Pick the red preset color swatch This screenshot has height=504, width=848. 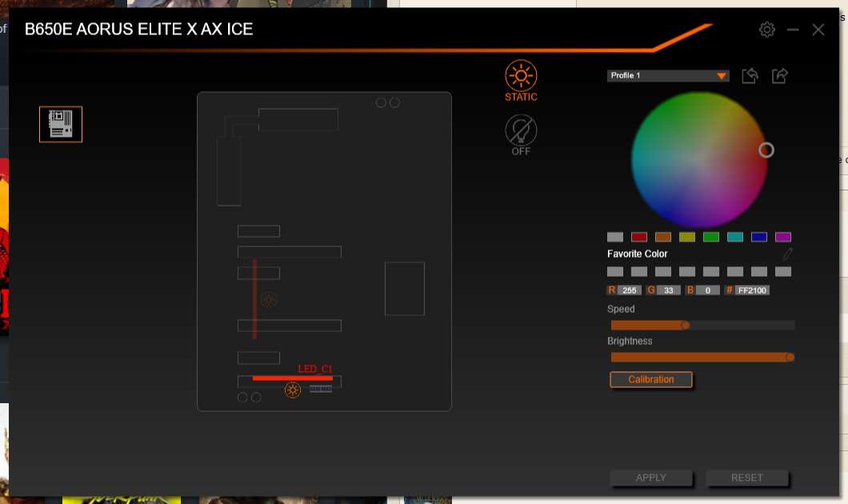click(639, 237)
